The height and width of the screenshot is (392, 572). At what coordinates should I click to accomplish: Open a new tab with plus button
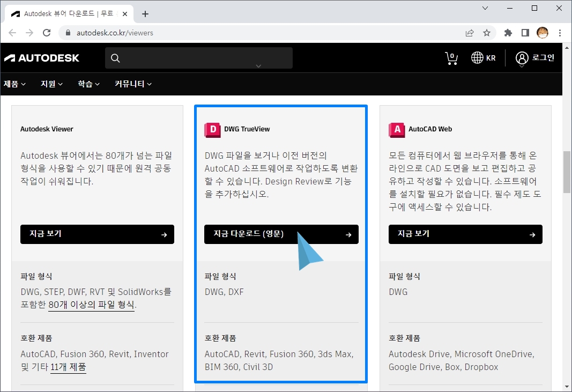click(145, 14)
